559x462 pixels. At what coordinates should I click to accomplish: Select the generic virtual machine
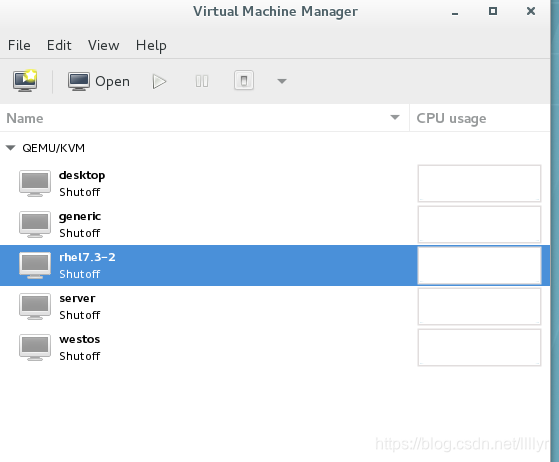(x=275, y=224)
